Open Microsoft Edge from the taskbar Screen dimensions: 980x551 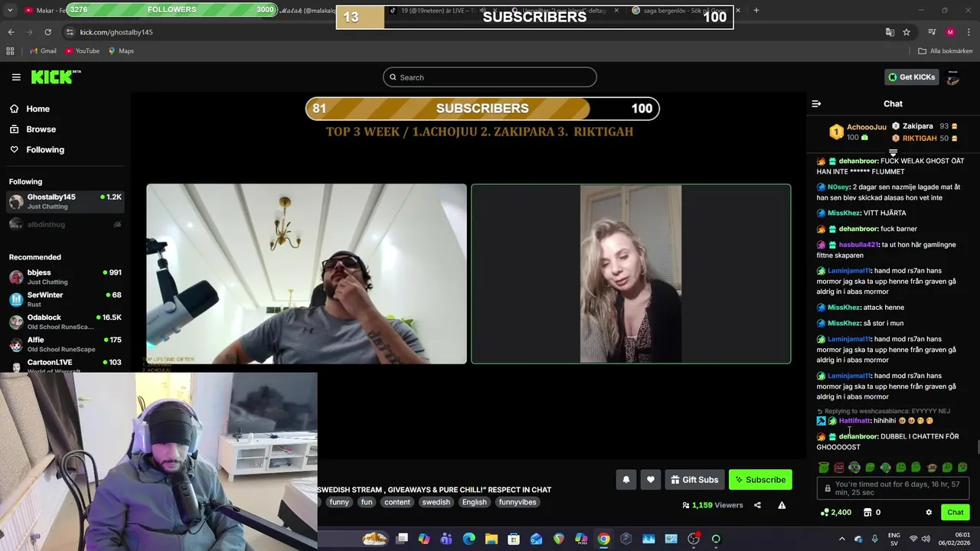tap(469, 539)
